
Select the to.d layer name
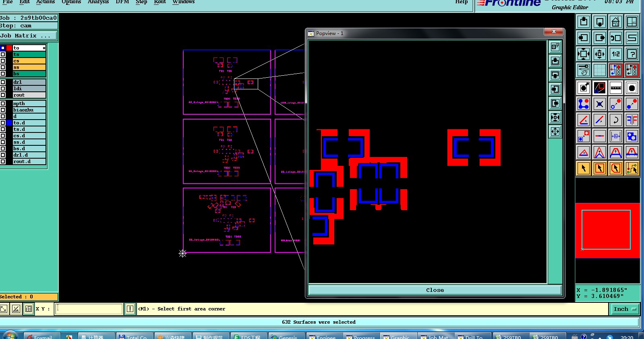click(x=29, y=123)
